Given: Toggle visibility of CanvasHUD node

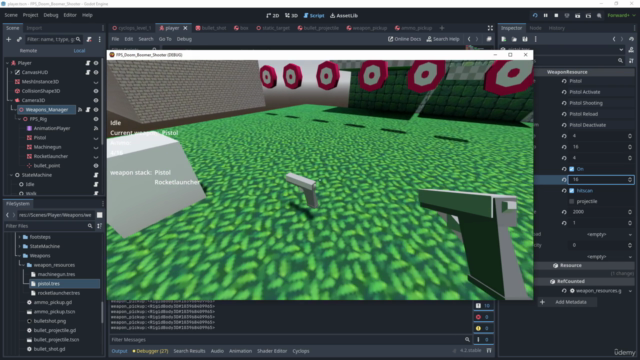Looking at the screenshot, I should coord(96,72).
